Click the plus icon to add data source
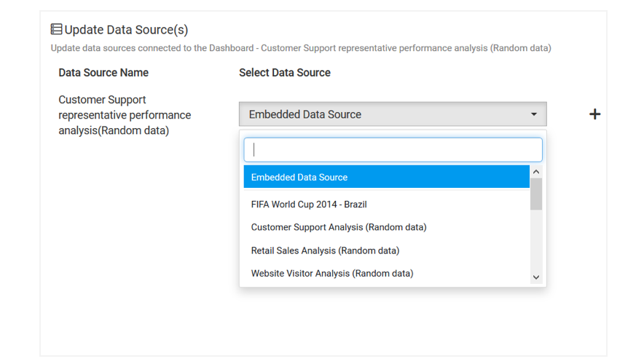The height and width of the screenshot is (364, 644). tap(594, 114)
